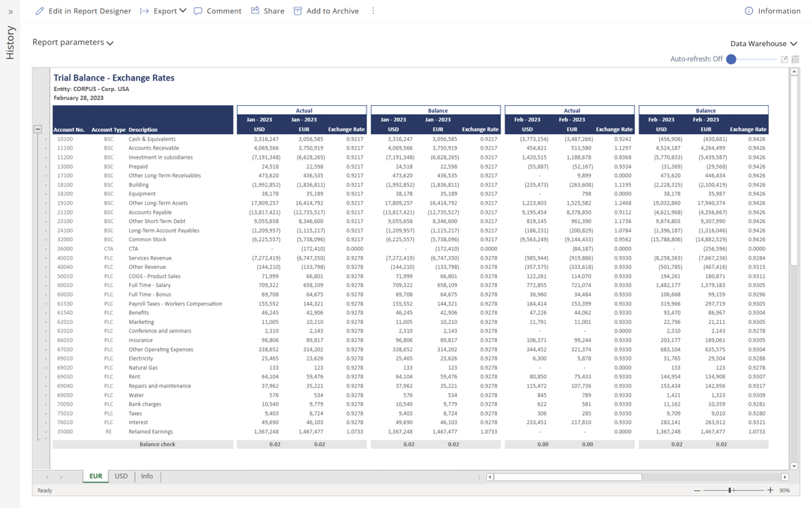Switch to the Info sheet tab

click(147, 476)
